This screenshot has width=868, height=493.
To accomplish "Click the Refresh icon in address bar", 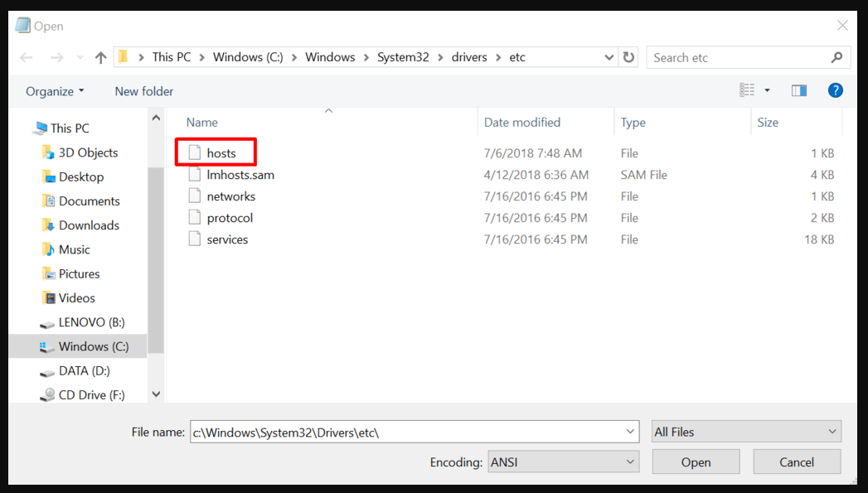I will [x=628, y=56].
